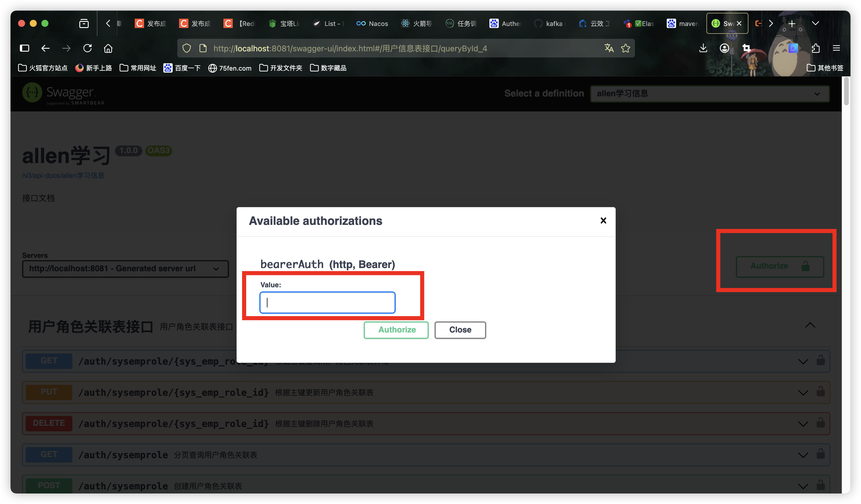
Task: Click the padlock icon on the POST /auth/sysemprole row
Action: 821,485
